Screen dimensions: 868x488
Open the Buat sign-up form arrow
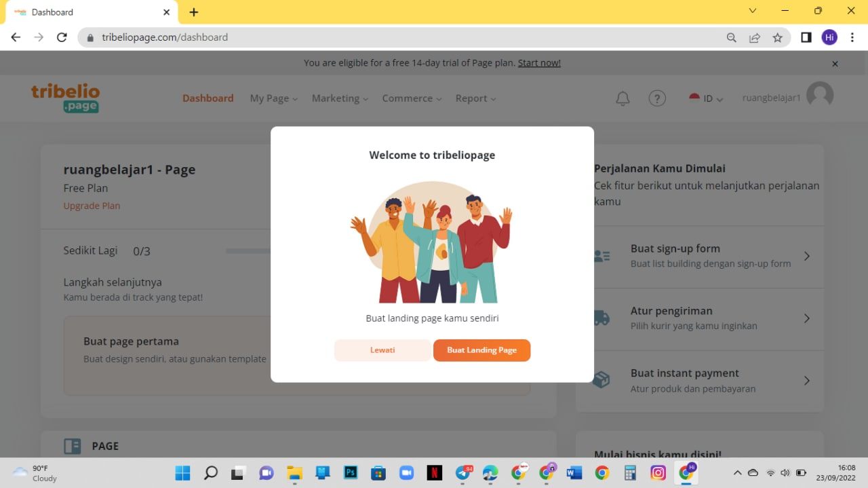coord(807,256)
